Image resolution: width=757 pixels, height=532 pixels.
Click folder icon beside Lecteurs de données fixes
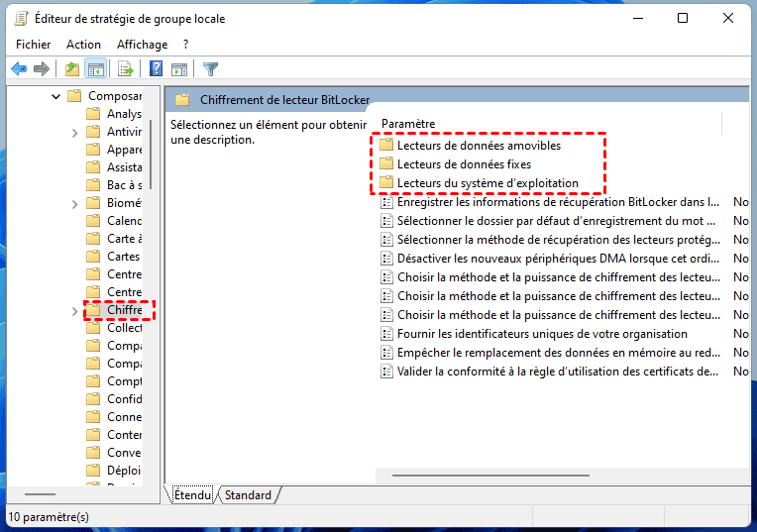pos(386,164)
